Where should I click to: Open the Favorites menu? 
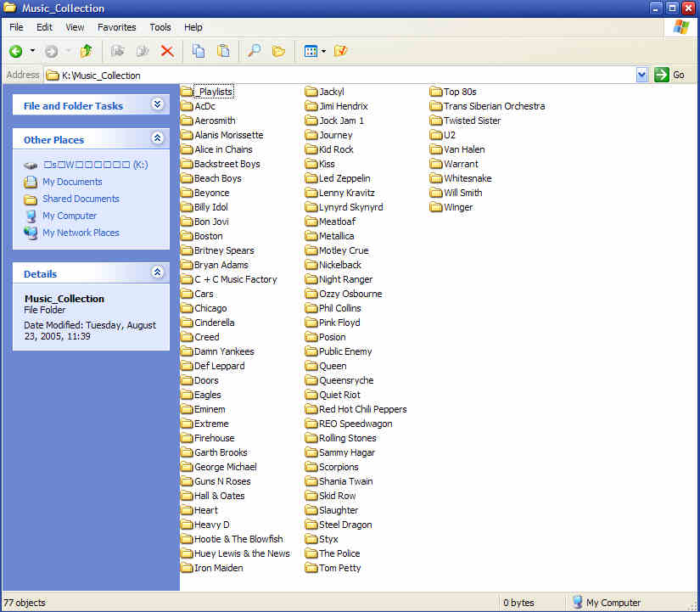tap(116, 27)
